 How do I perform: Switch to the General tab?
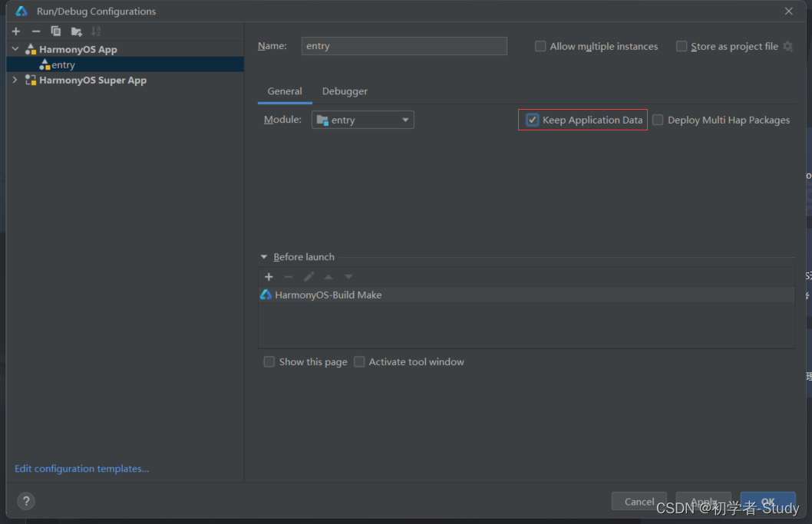click(x=284, y=91)
